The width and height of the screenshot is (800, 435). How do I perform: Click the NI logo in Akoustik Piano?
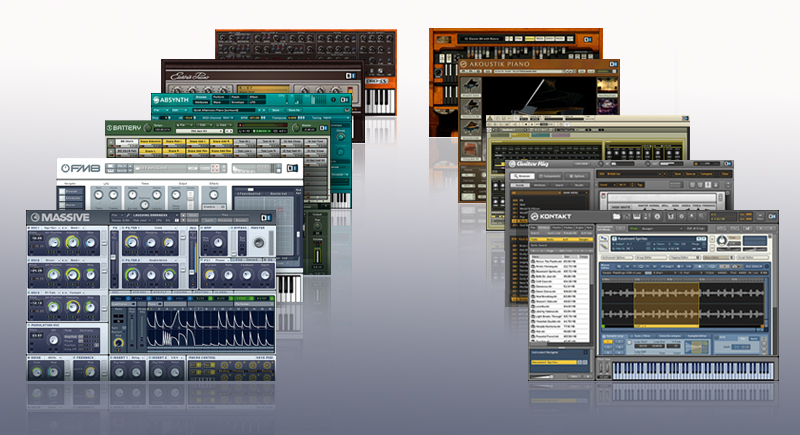(614, 64)
